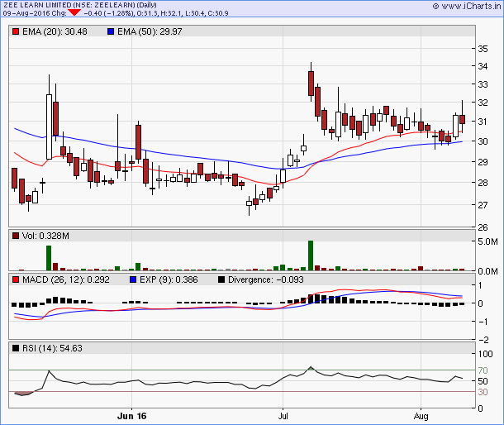Click the L:30.4 low price value

[x=195, y=13]
